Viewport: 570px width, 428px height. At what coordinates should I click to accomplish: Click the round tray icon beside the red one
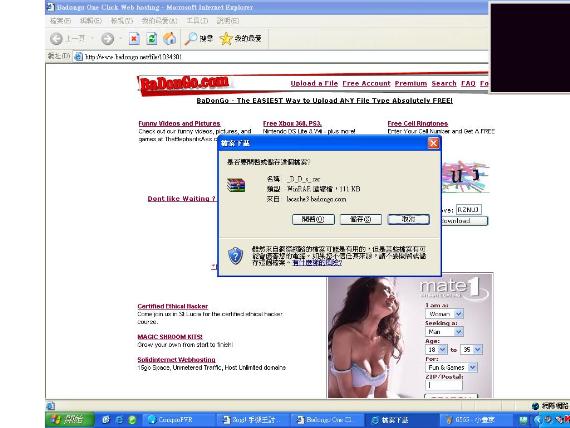pos(548,420)
